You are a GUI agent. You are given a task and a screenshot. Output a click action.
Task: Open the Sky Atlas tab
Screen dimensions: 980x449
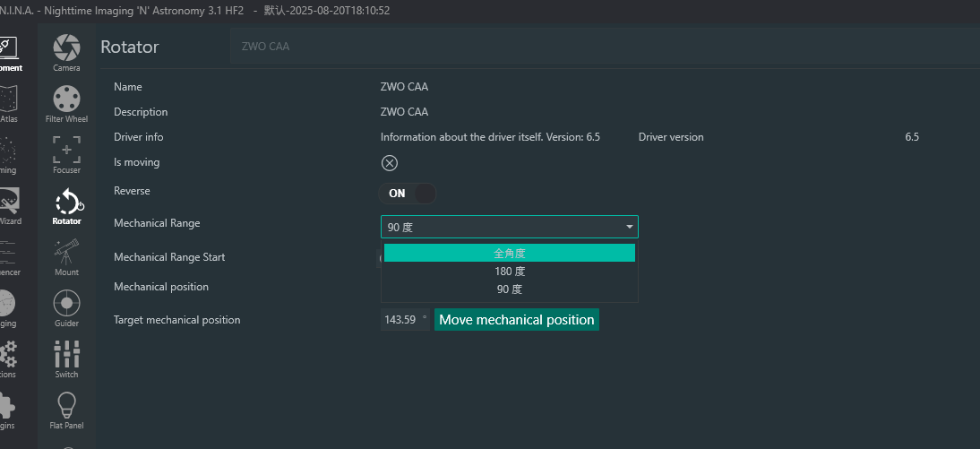(8, 104)
